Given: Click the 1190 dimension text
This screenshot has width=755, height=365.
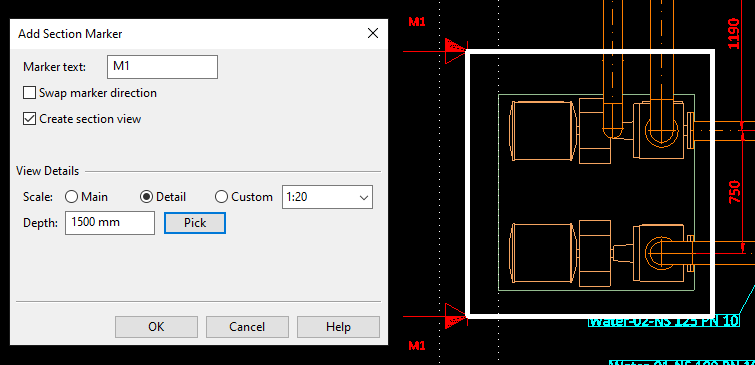Looking at the screenshot, I should click(733, 33).
